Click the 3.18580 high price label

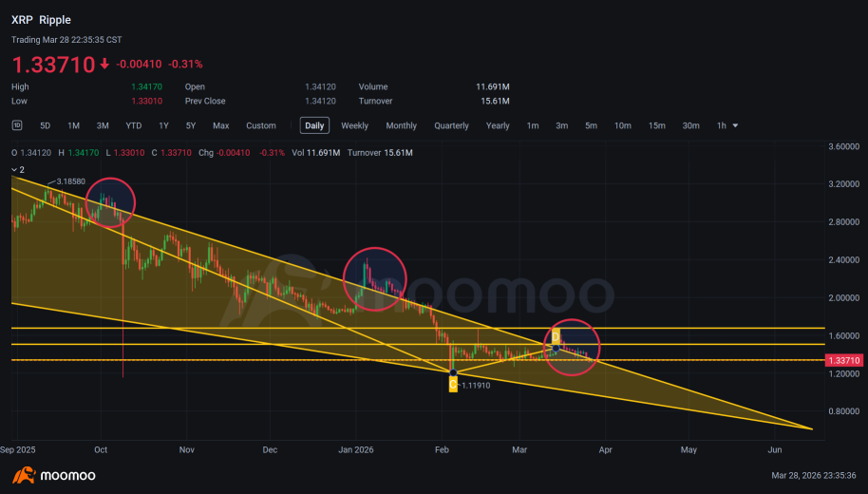point(71,181)
